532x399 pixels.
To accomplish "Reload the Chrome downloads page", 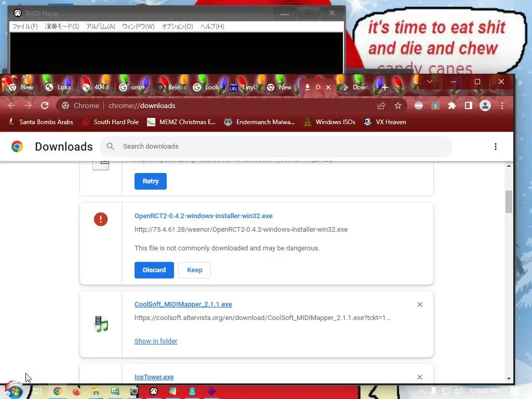I will coord(45,105).
